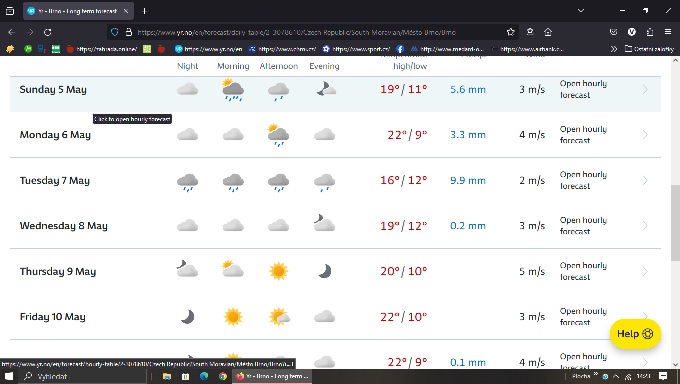Open Windows notification center icon
The image size is (680, 384).
(x=663, y=376)
